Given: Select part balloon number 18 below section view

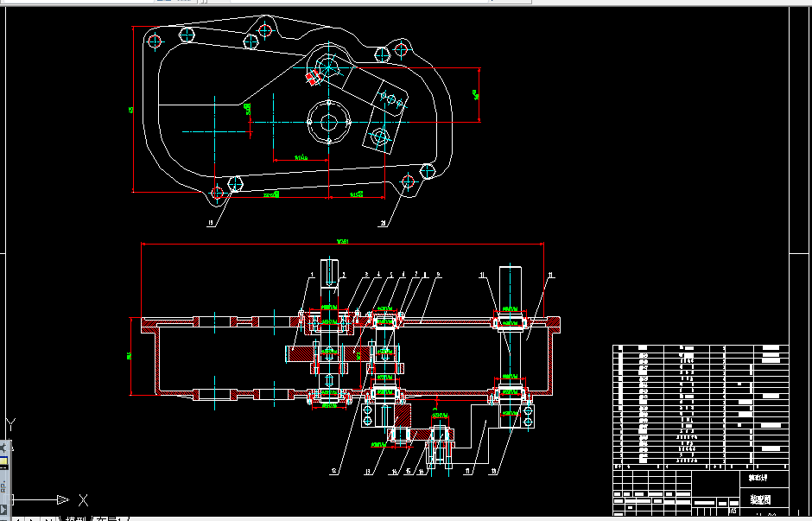Looking at the screenshot, I should click(494, 471).
